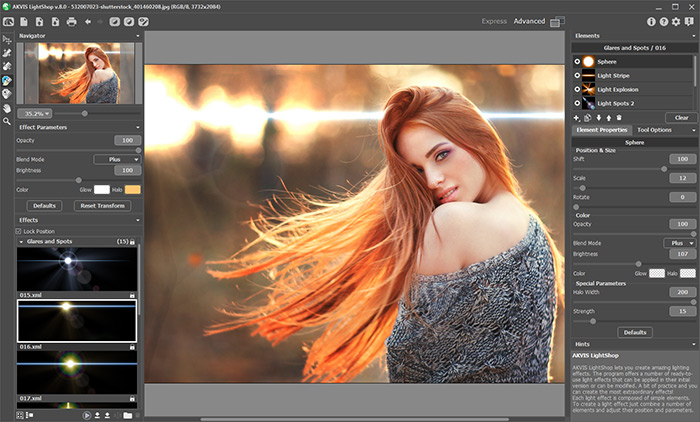Viewport: 700px width, 422px height.
Task: Select the Hand tool in left toolbar
Action: [7, 107]
